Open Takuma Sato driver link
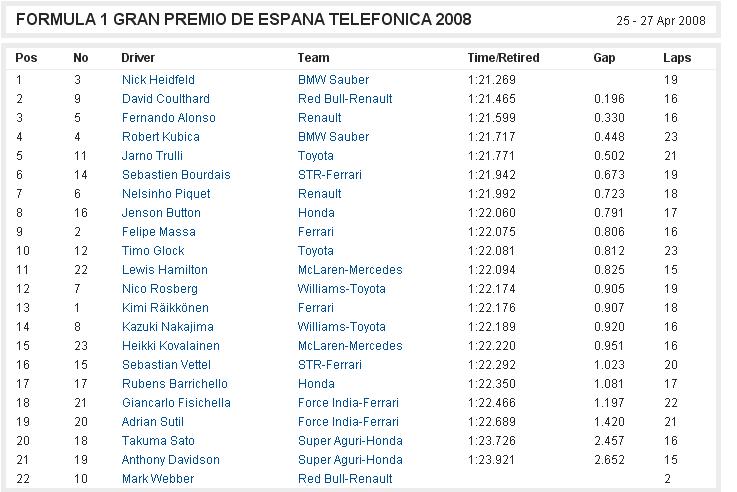 pos(158,441)
